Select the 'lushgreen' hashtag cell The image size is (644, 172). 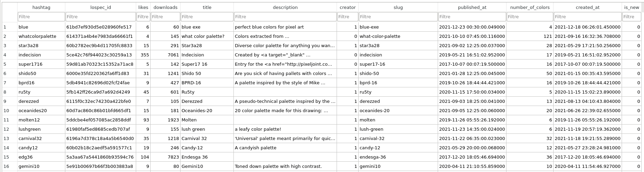click(x=41, y=129)
